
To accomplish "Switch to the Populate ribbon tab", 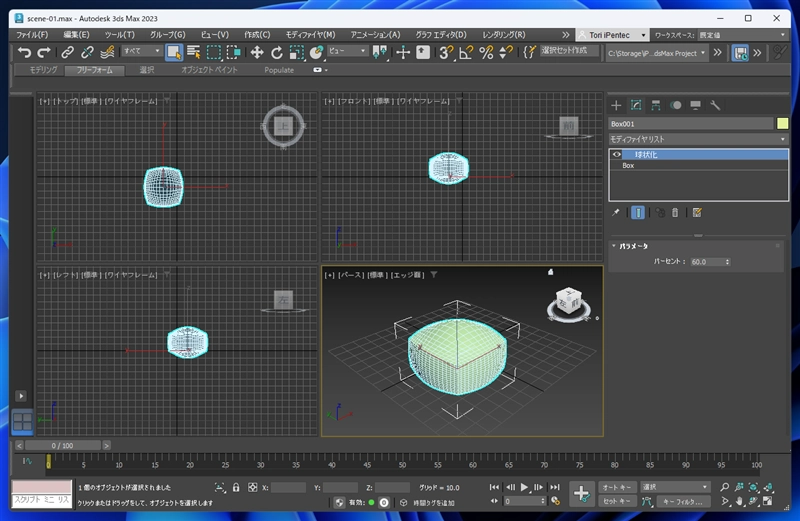I will 279,70.
